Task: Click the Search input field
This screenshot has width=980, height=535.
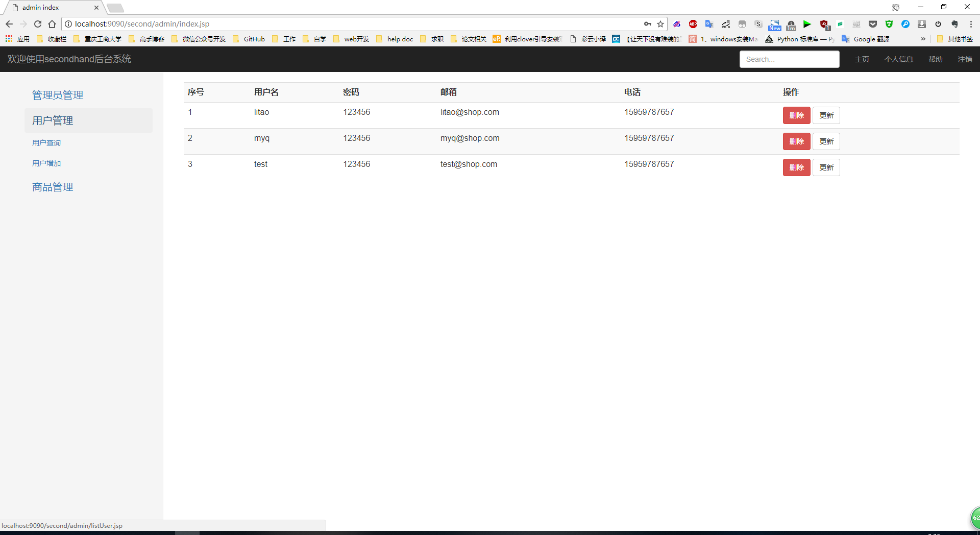Action: pyautogui.click(x=789, y=59)
